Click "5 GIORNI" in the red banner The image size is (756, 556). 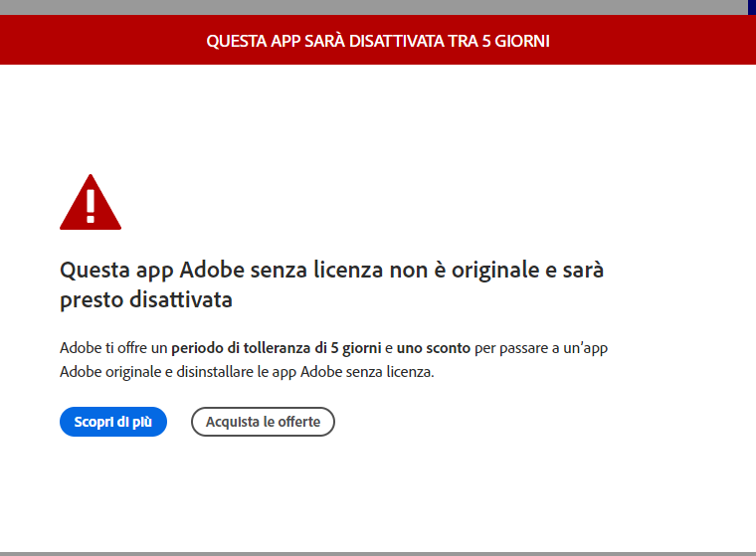tap(516, 41)
